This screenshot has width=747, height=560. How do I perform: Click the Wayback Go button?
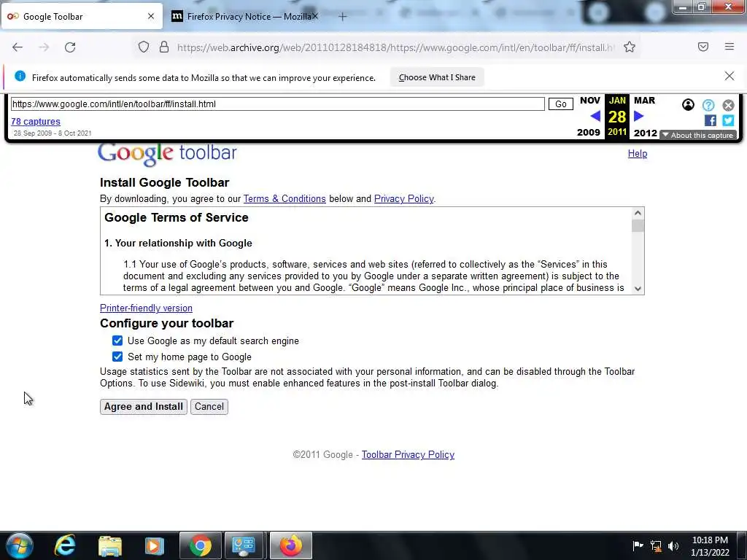pyautogui.click(x=561, y=104)
